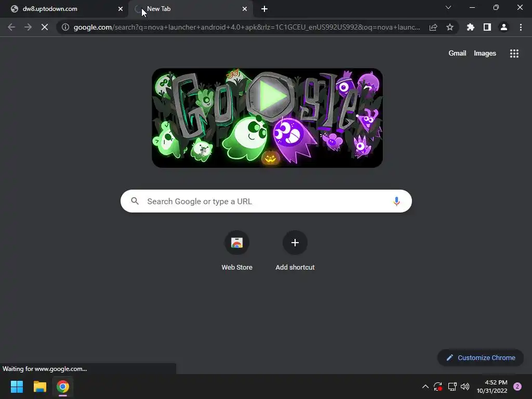
Task: Open a new tab with plus button
Action: [264, 9]
